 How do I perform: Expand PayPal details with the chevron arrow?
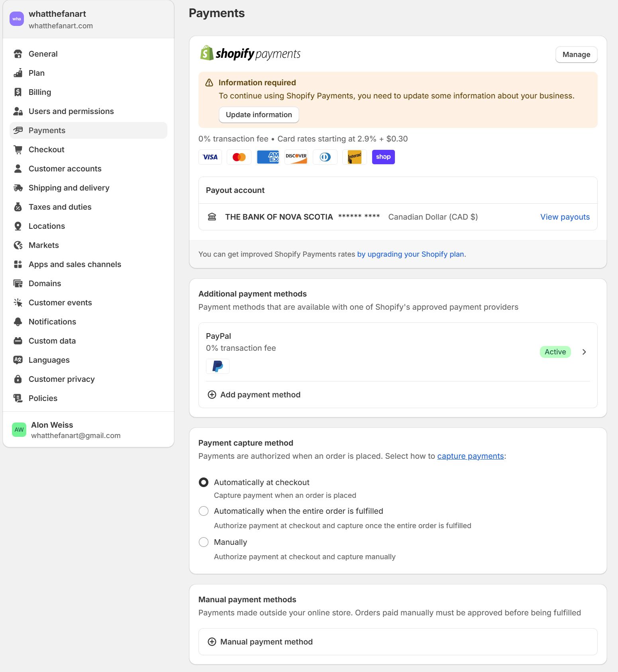point(584,352)
